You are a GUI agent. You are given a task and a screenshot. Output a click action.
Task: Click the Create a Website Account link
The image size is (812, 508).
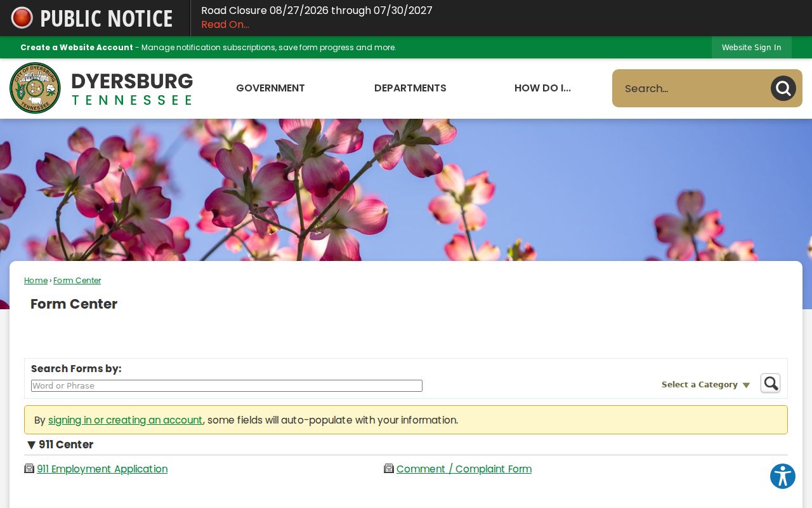(x=77, y=48)
